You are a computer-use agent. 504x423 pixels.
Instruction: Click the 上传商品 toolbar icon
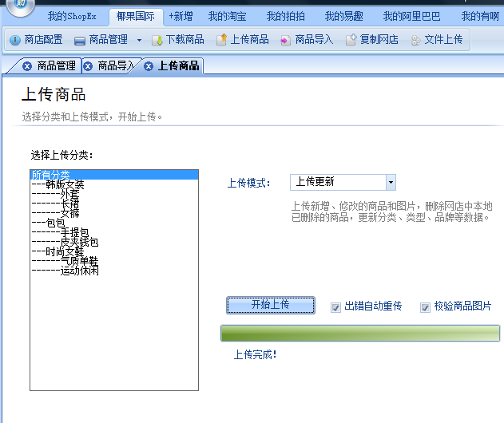(222, 40)
